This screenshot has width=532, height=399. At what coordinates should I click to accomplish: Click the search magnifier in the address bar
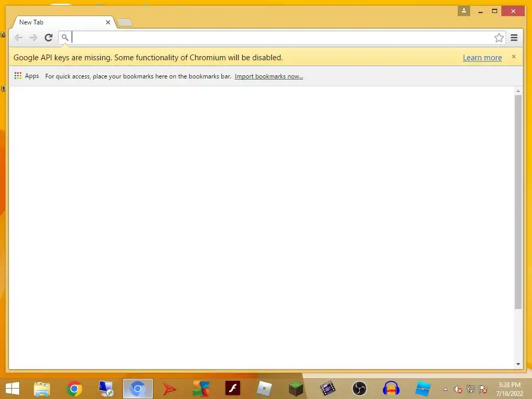tap(65, 37)
